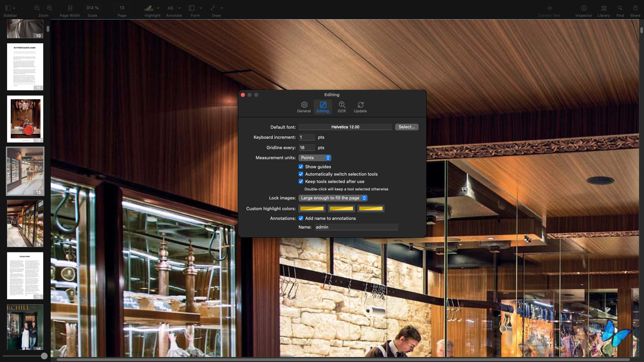
Task: Open page 14 thumbnail in sidebar
Action: coord(25,223)
